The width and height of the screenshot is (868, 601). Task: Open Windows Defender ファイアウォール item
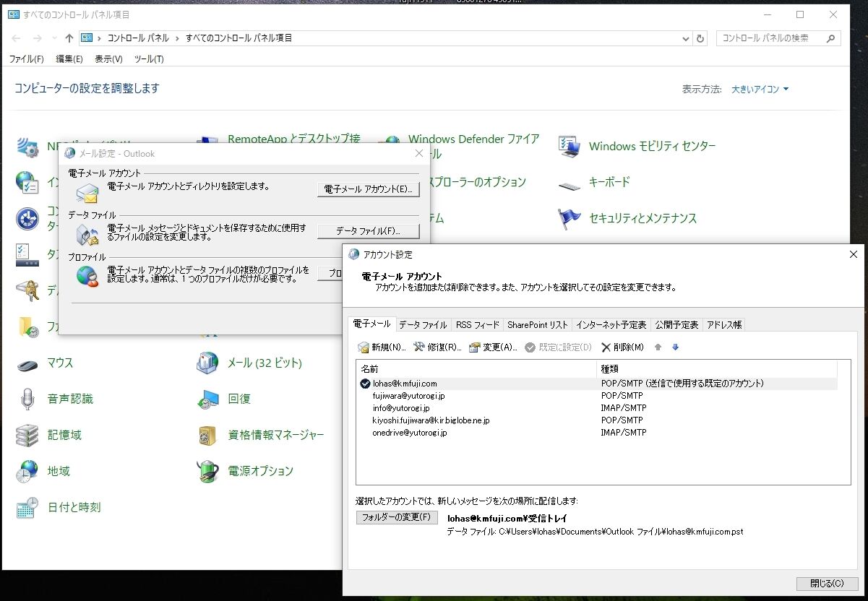coord(473,139)
